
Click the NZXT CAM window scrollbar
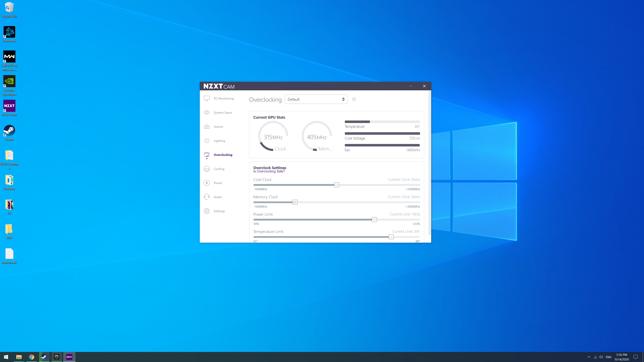pos(430,163)
